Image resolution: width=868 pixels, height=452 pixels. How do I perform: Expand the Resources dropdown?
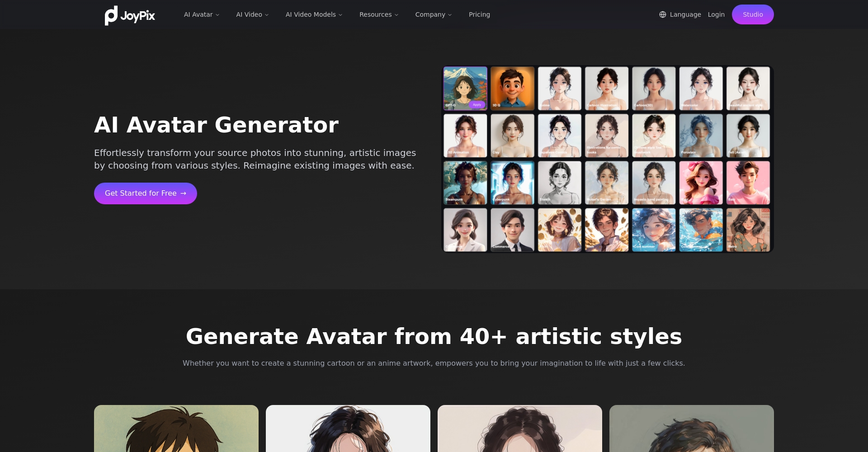pos(379,14)
